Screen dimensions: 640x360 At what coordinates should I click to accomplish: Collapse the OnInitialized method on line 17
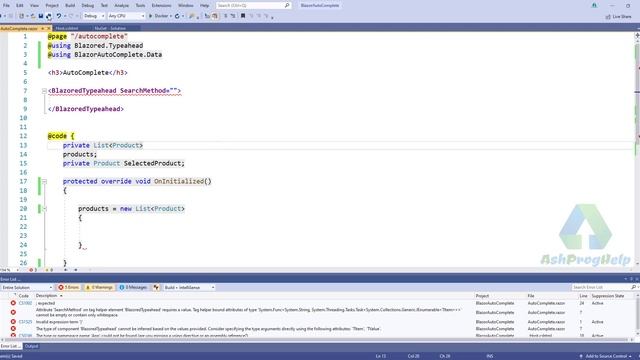tap(44, 182)
